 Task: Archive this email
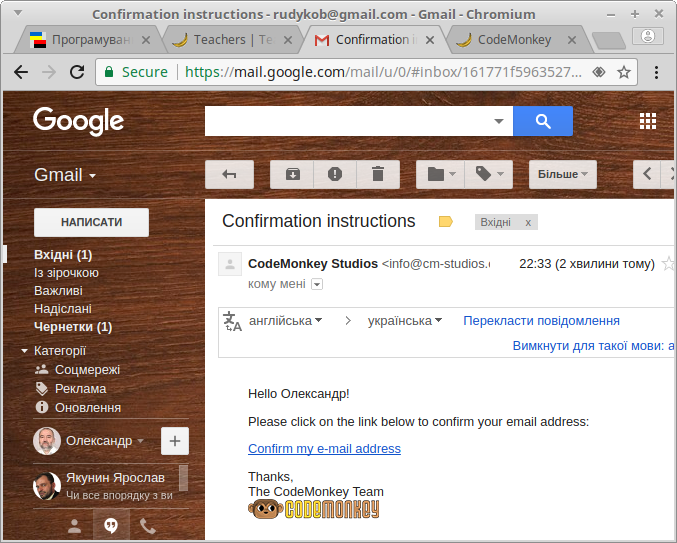click(x=292, y=174)
